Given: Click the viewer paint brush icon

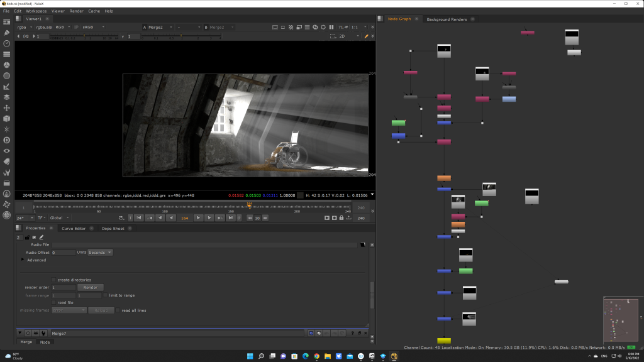Looking at the screenshot, I should (x=366, y=36).
